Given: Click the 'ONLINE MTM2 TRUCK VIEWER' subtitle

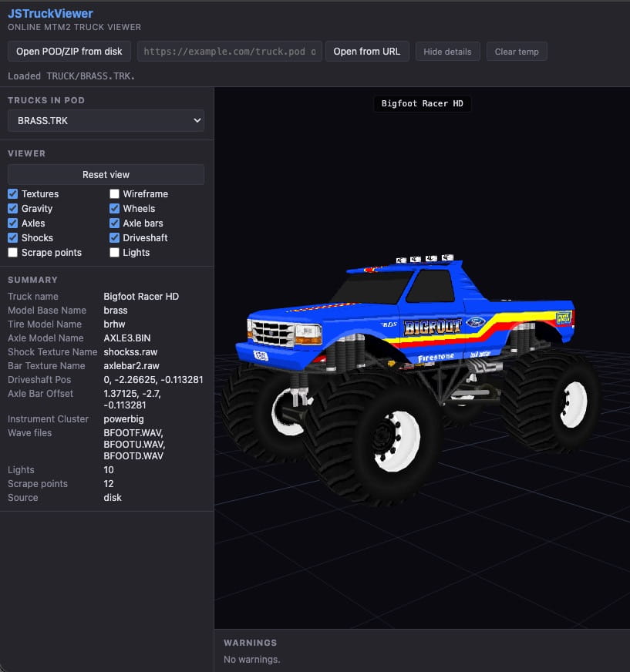Looking at the screenshot, I should 74,27.
